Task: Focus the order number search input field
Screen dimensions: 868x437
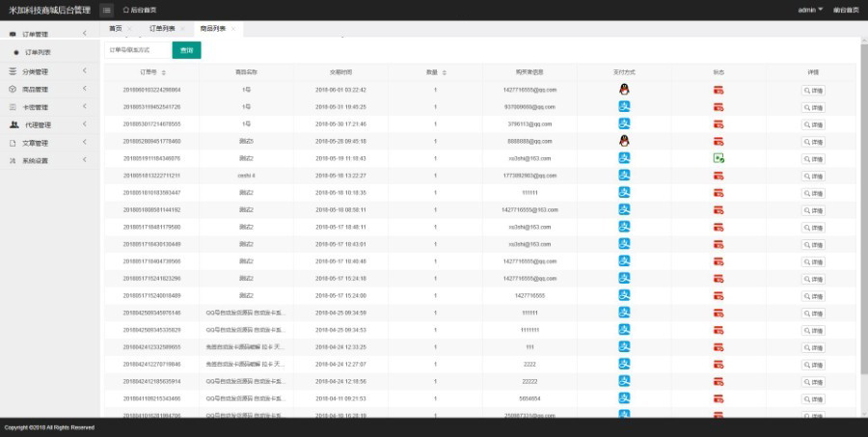Action: 137,50
